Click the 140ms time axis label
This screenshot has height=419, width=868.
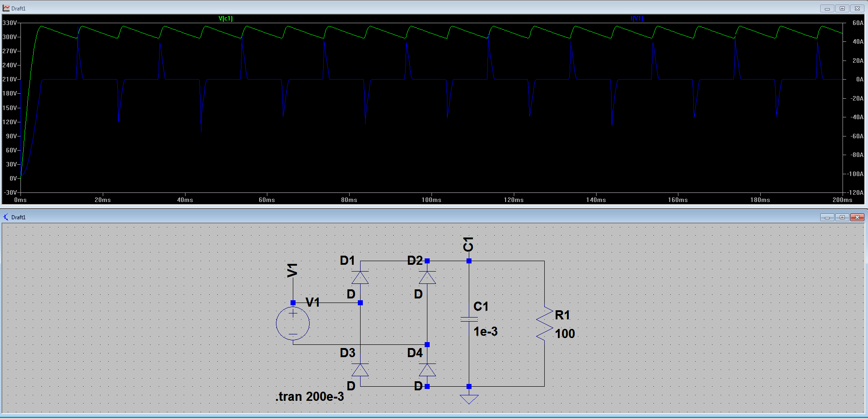pyautogui.click(x=596, y=200)
